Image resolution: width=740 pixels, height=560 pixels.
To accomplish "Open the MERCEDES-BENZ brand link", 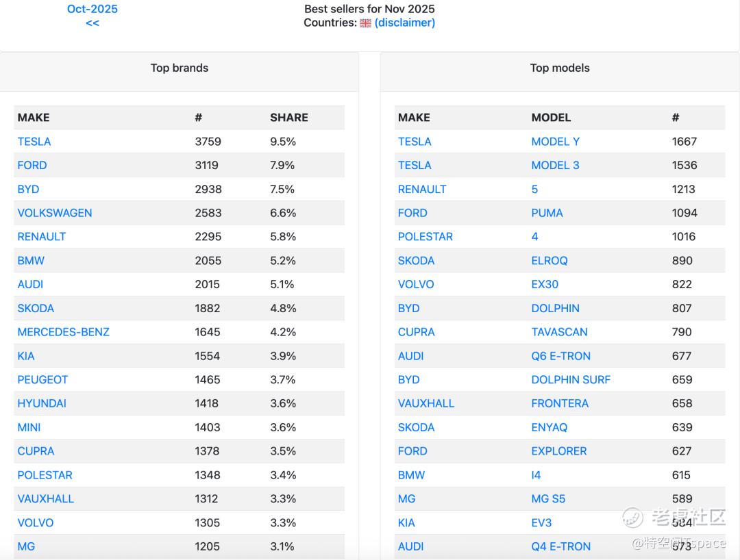I will 64,332.
